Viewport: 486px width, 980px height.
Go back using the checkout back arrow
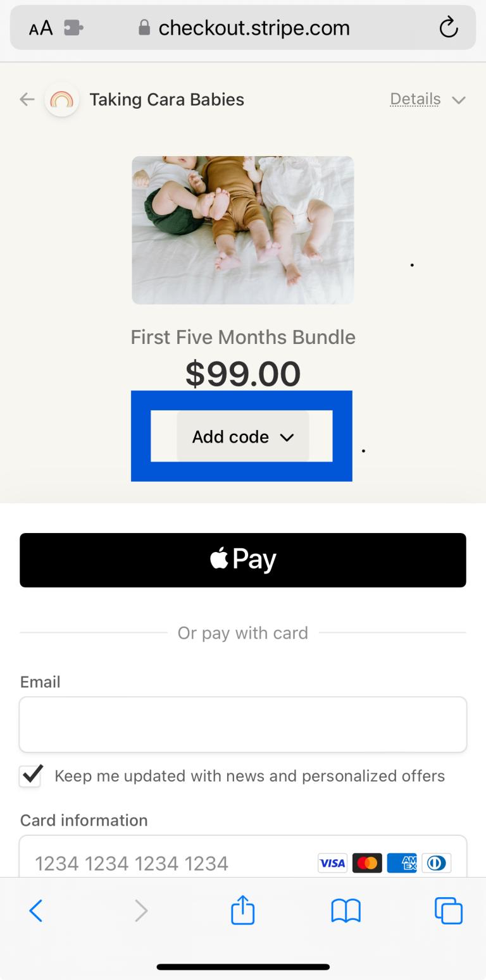26,99
